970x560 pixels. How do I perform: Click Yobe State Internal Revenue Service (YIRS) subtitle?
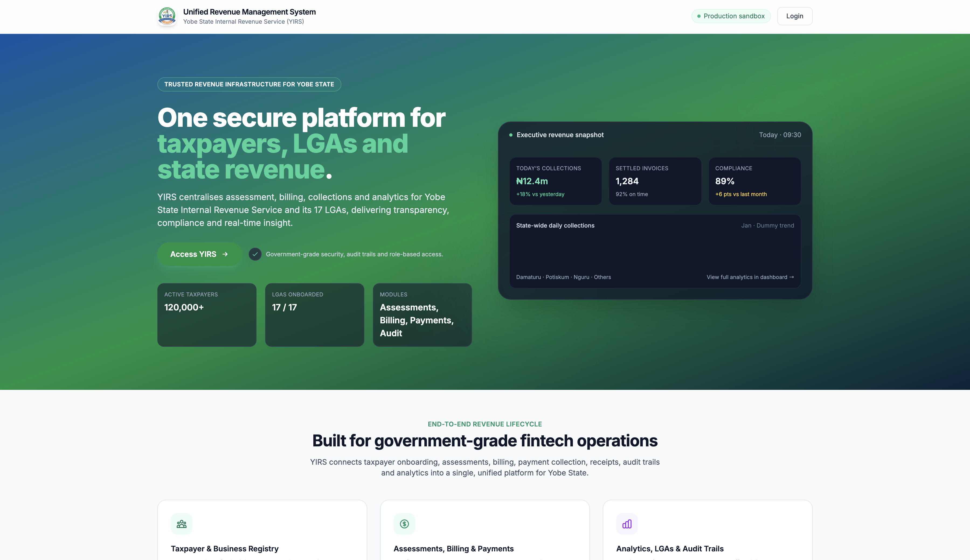[x=244, y=22]
